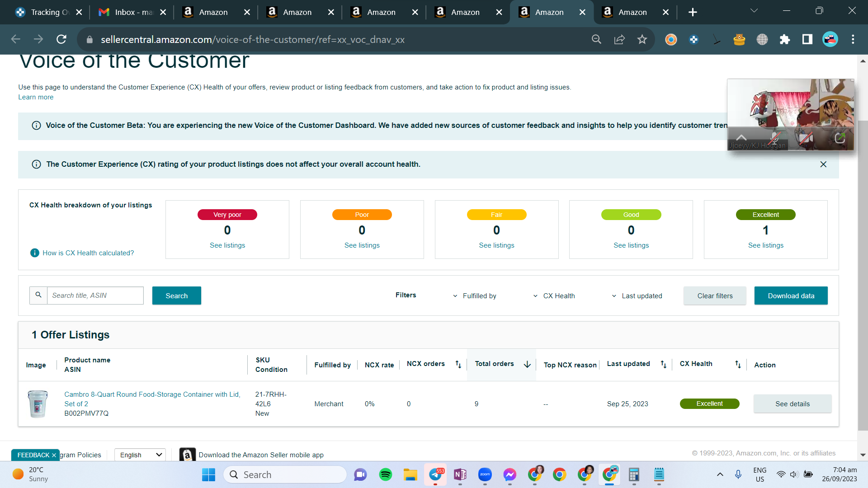Open a new browser tab
This screenshot has width=868, height=488.
click(693, 12)
